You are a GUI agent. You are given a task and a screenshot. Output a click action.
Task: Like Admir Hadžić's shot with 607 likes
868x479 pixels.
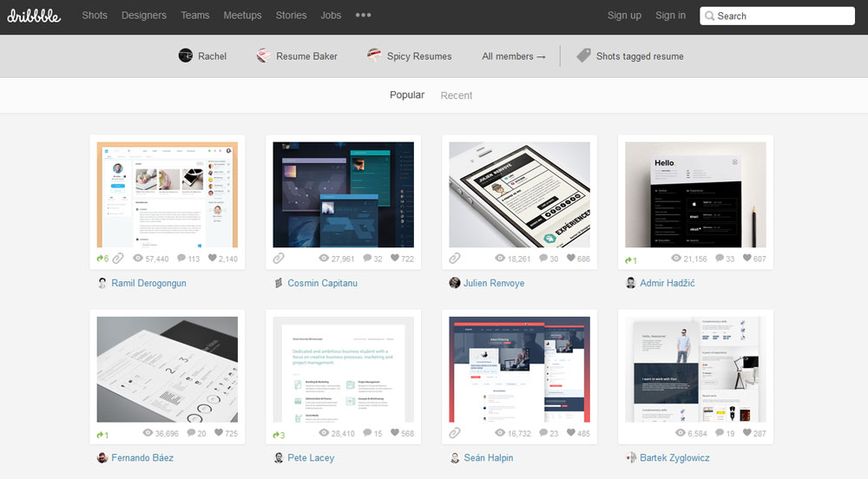(x=746, y=258)
